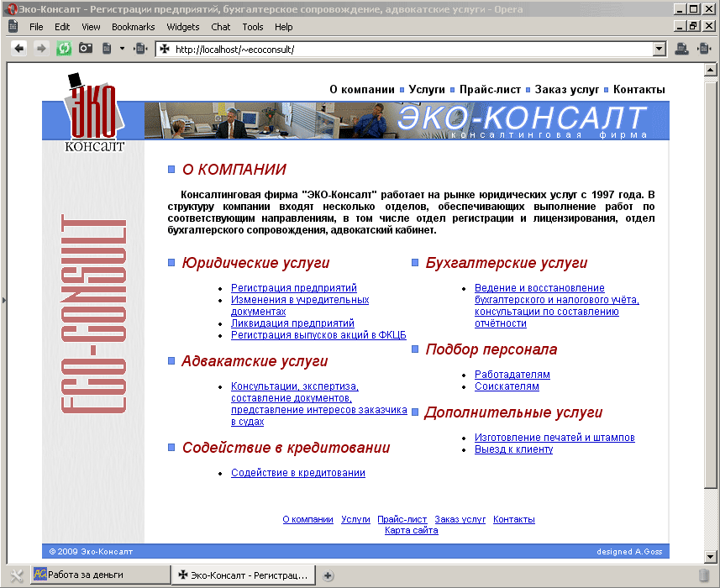Image resolution: width=720 pixels, height=588 pixels.
Task: Click footer link 'Заказ услуг'
Action: pyautogui.click(x=460, y=519)
